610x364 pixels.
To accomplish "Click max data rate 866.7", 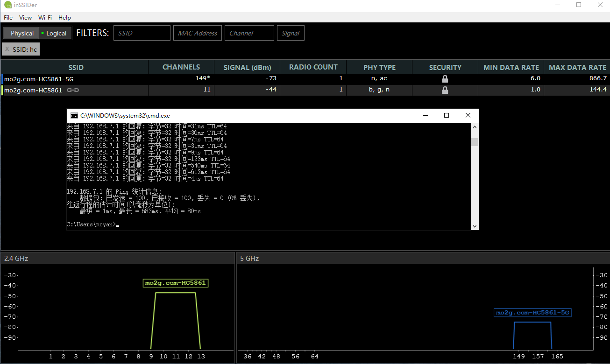I will [x=598, y=78].
